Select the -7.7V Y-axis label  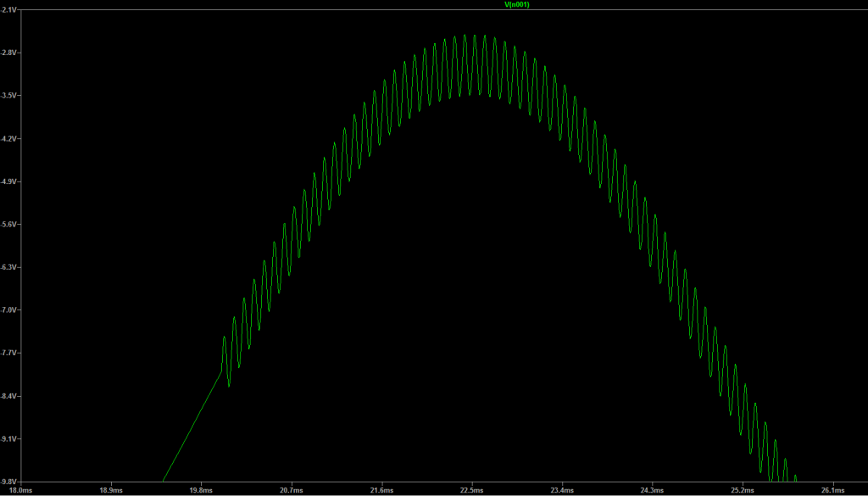[x=9, y=354]
